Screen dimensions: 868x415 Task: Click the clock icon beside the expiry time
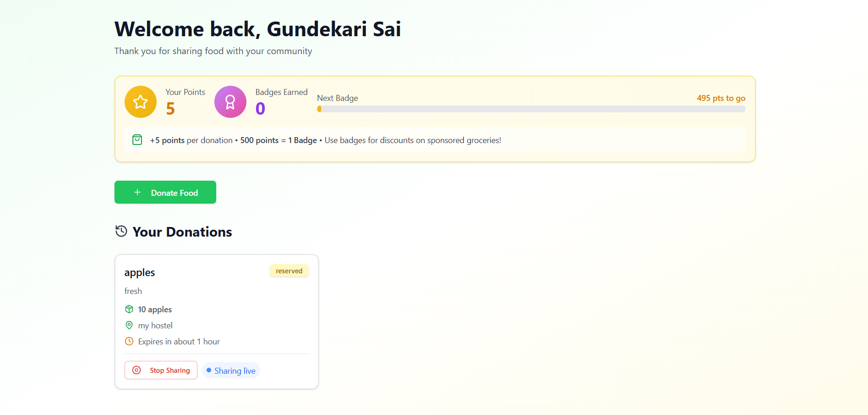tap(129, 341)
